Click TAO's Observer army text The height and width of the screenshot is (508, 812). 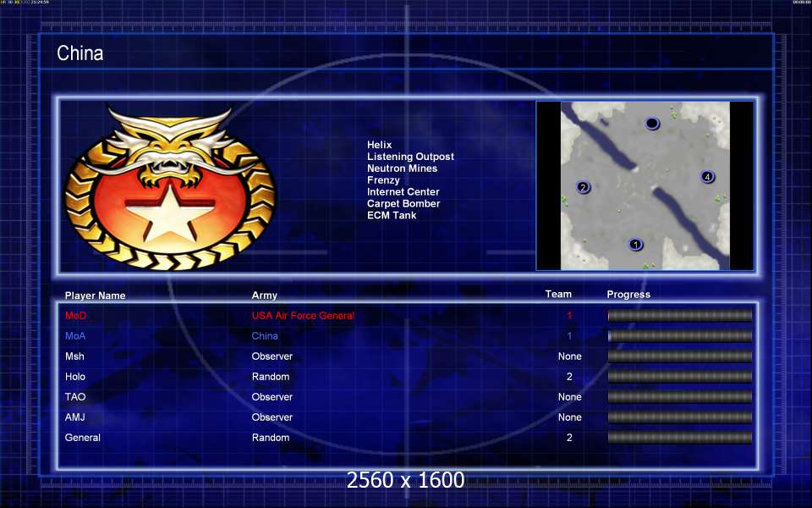272,396
